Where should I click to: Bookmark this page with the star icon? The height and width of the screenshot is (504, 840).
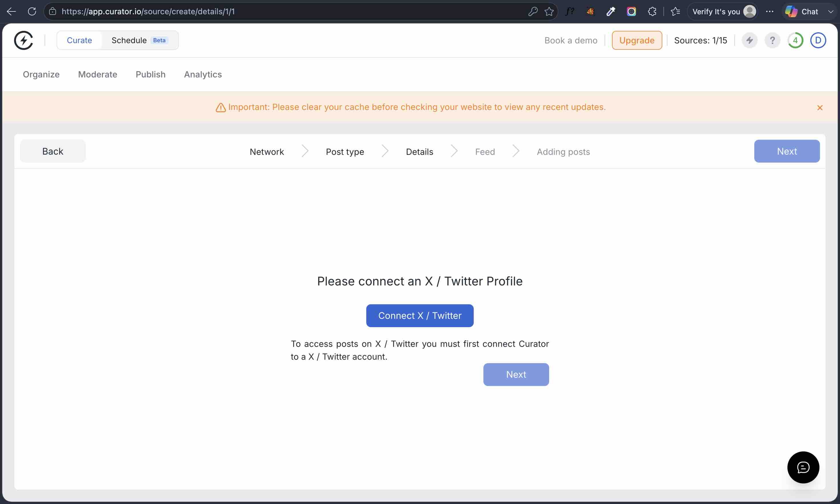549,11
